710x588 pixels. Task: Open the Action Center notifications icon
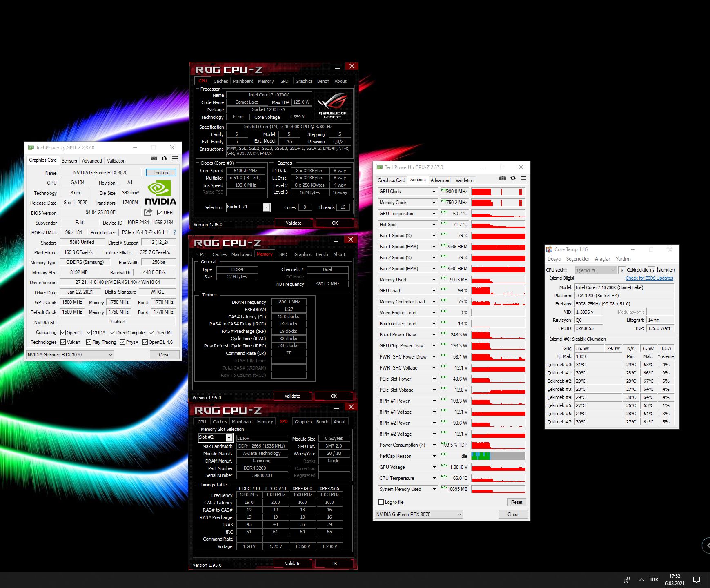pos(697,579)
